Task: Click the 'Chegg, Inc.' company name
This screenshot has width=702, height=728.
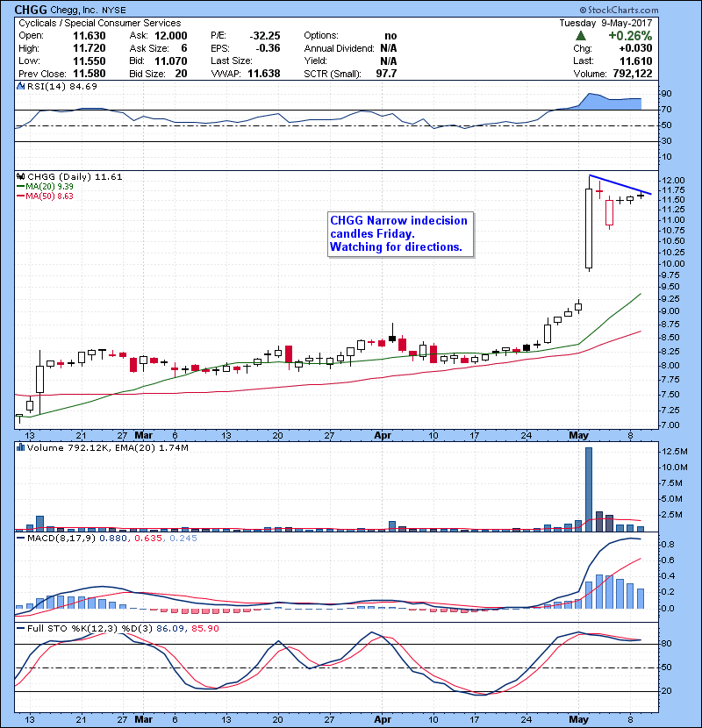Action: (x=74, y=10)
